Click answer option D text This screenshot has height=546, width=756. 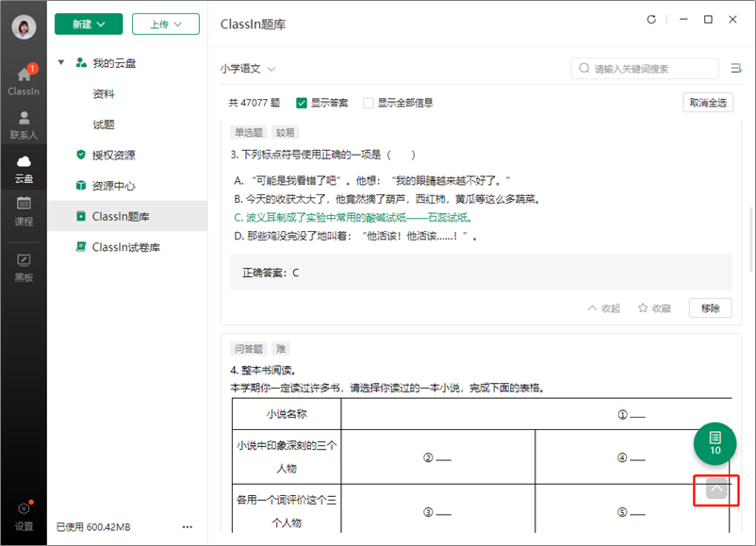(355, 237)
